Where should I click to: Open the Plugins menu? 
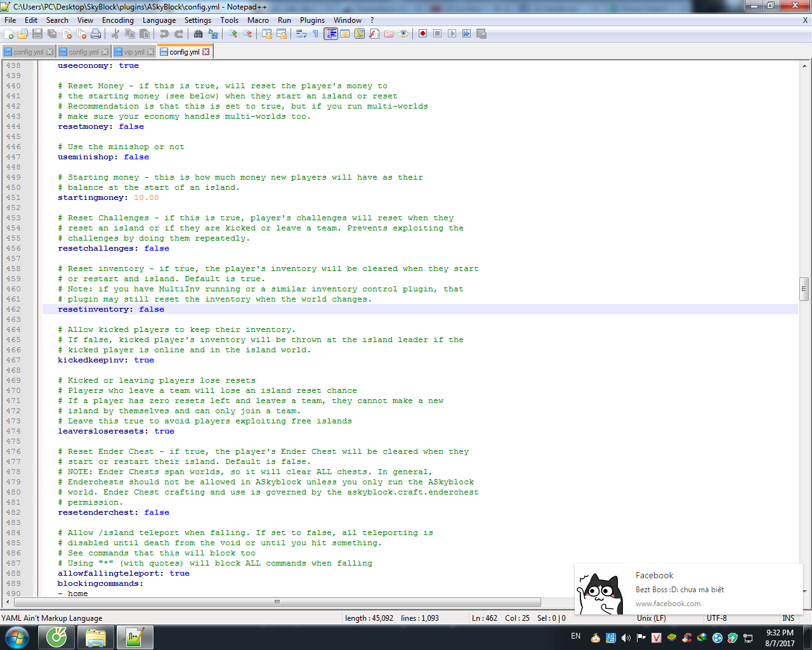click(x=312, y=20)
